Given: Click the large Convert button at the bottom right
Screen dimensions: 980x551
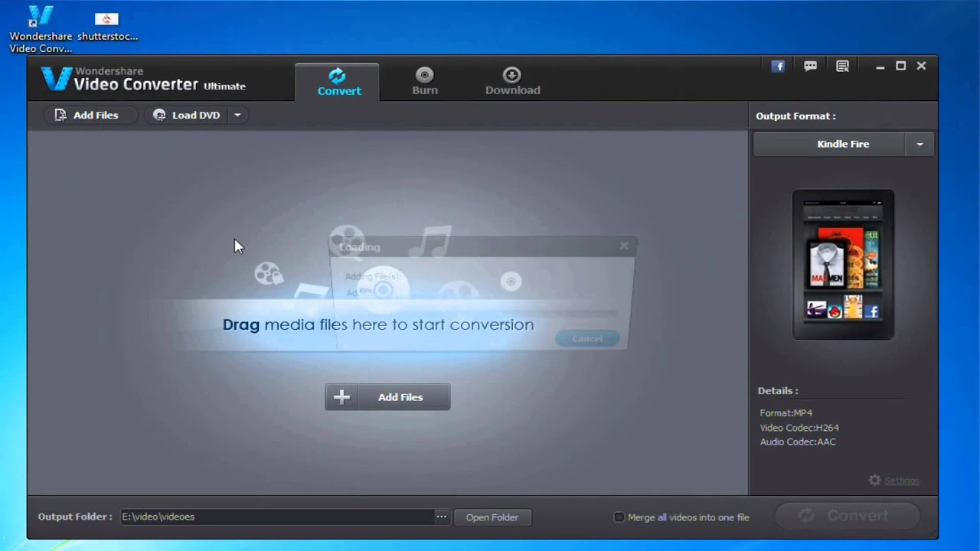Looking at the screenshot, I should point(848,516).
